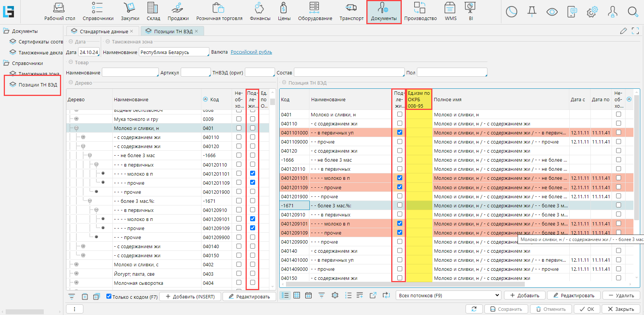Toggle 'Только с кодом (F7)' checkbox

coord(109,296)
